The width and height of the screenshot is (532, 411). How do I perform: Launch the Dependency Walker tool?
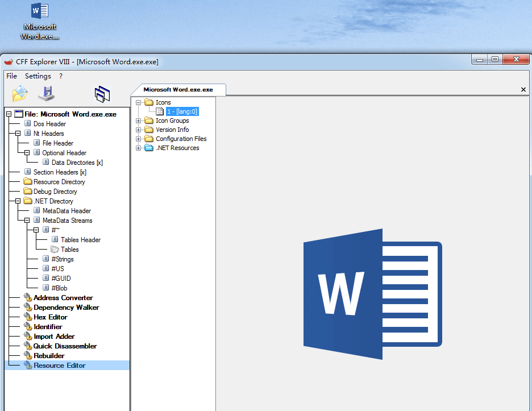point(66,308)
